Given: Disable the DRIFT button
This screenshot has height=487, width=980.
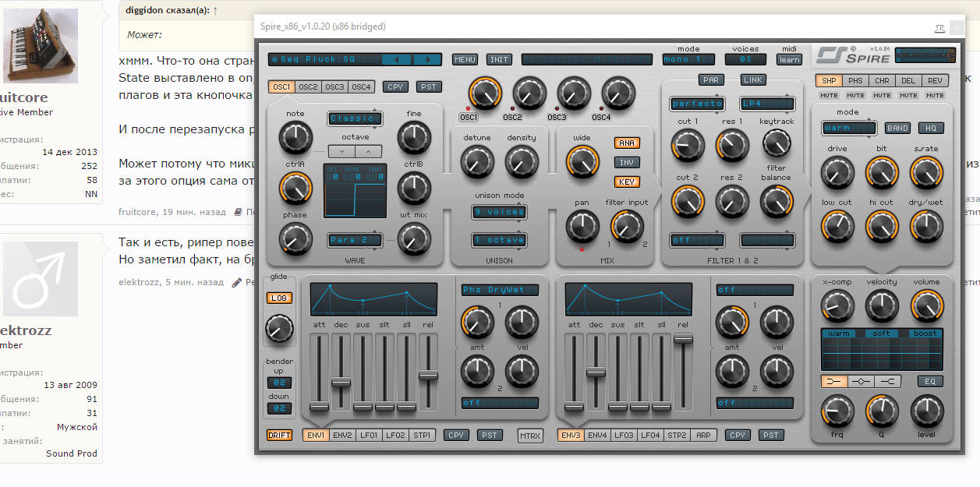Looking at the screenshot, I should (279, 435).
